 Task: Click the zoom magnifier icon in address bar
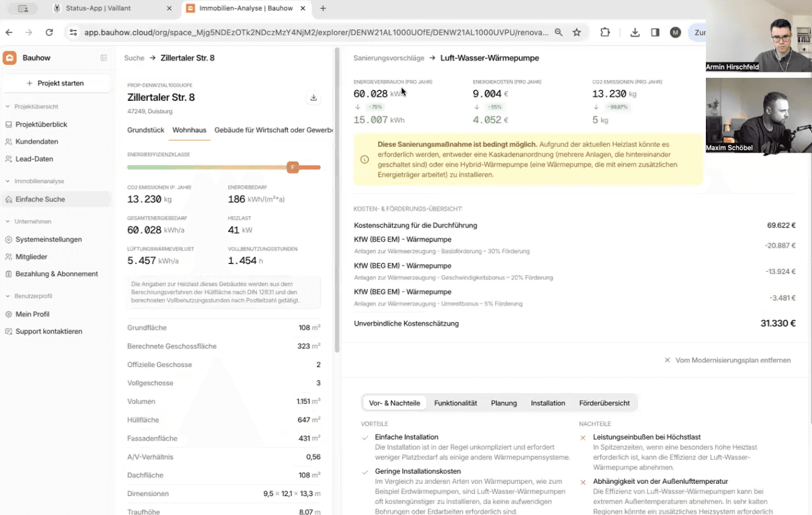tap(558, 32)
